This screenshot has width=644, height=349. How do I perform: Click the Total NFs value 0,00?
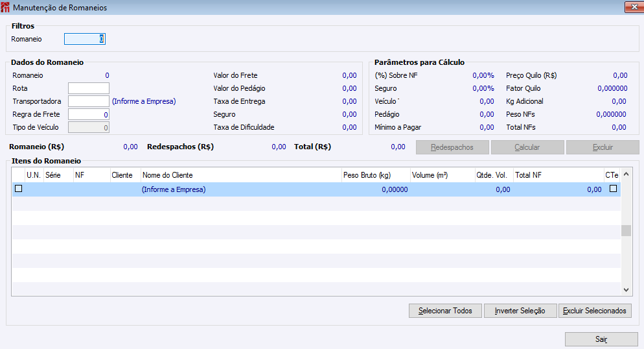(x=619, y=127)
